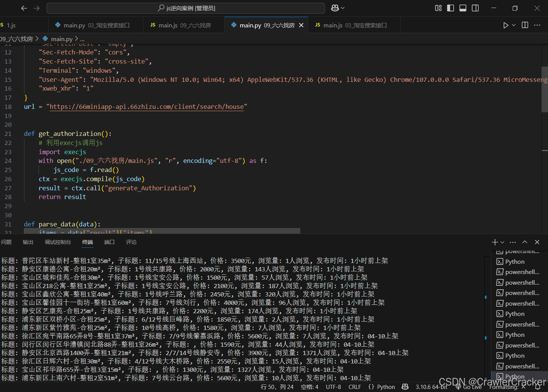Switch to main.js 09_六六找房 tab
The width and height of the screenshot is (548, 392).
coord(184,25)
